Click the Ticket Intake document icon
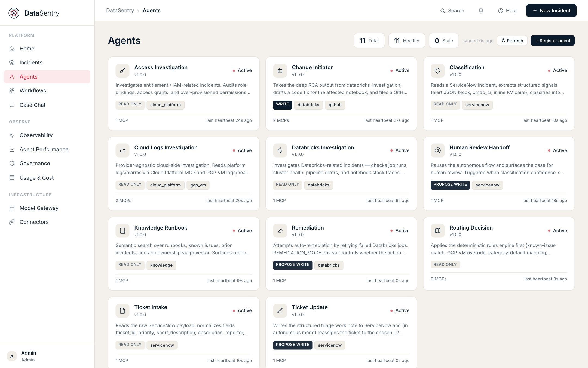The image size is (588, 368). [x=122, y=311]
